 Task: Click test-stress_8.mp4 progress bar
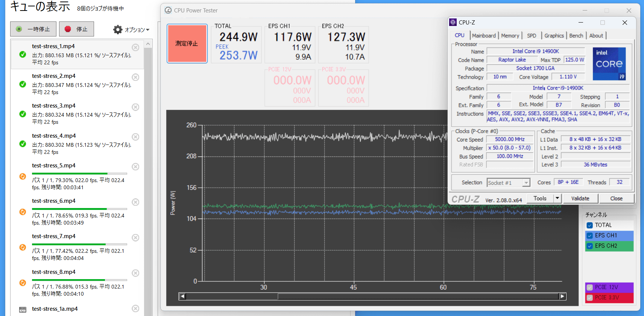(79, 280)
